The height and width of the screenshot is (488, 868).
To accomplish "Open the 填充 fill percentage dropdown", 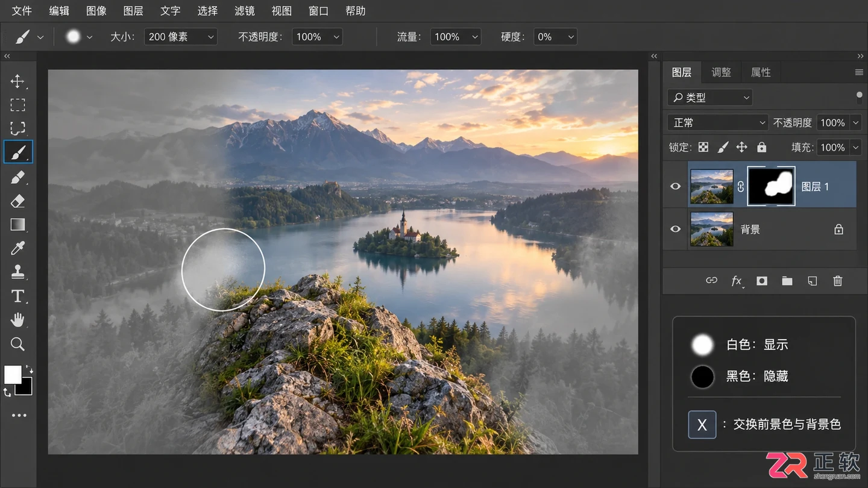I will (x=839, y=147).
